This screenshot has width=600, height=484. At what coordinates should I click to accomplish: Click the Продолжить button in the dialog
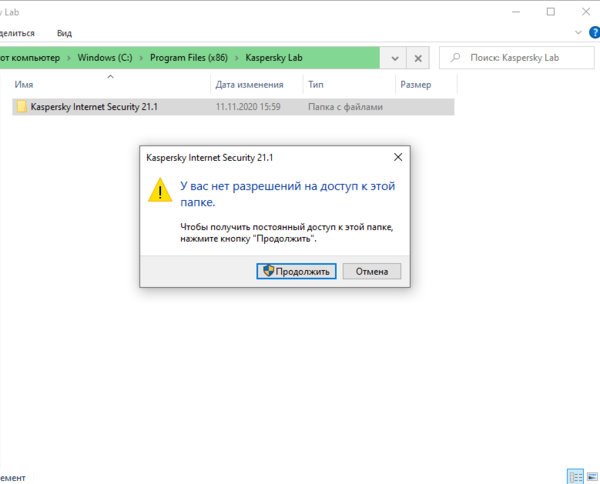click(296, 271)
